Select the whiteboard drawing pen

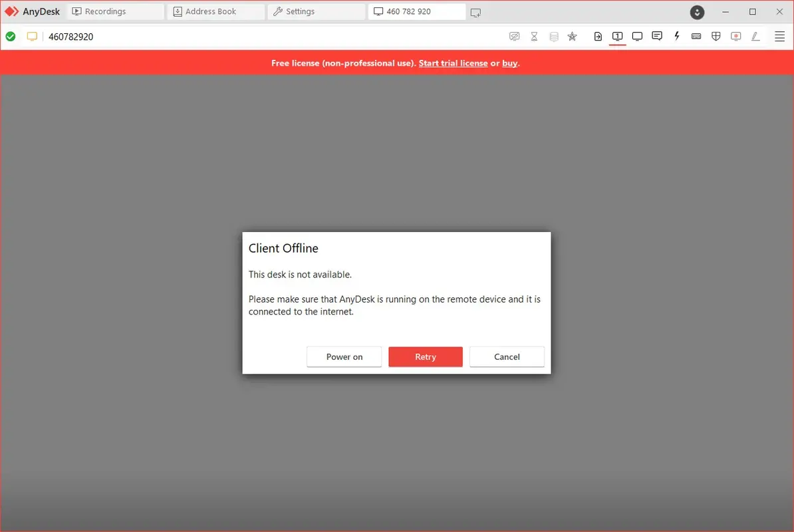(x=755, y=37)
